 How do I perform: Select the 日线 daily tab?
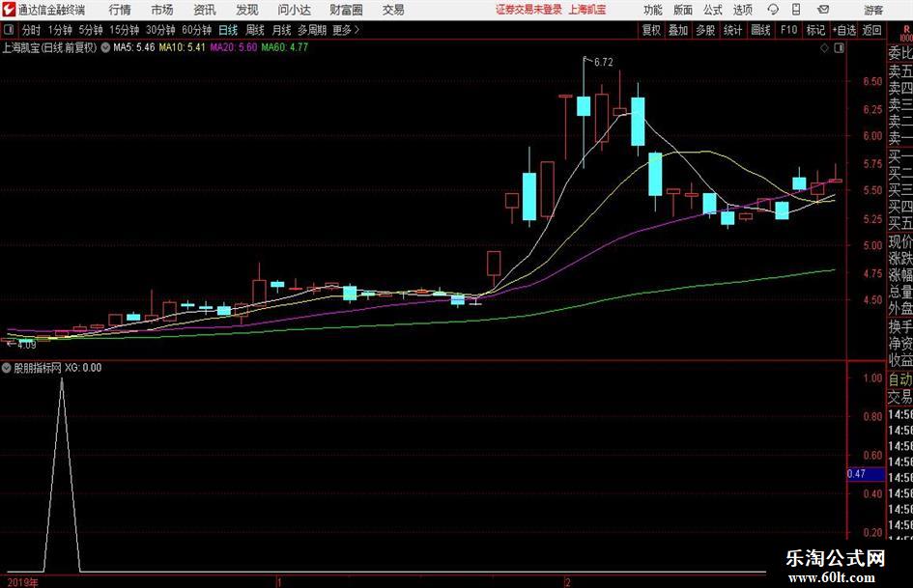click(228, 30)
